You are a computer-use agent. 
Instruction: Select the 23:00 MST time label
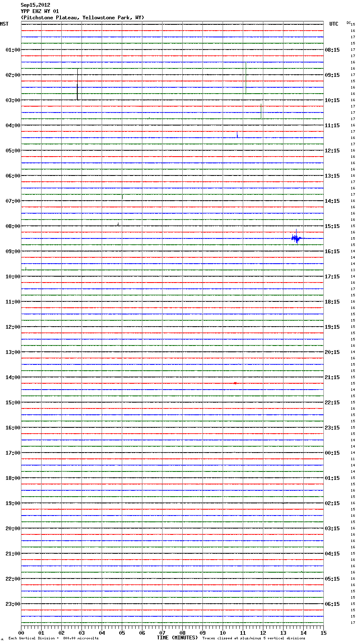point(13,604)
